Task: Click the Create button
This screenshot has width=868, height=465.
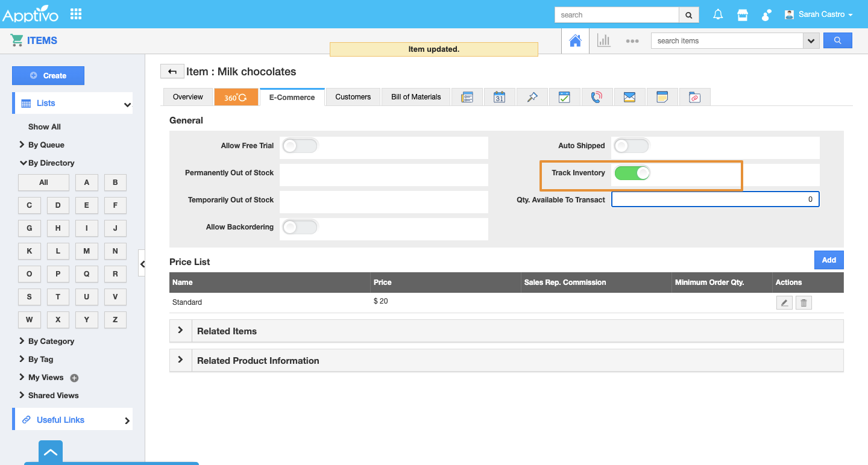Action: pyautogui.click(x=48, y=76)
